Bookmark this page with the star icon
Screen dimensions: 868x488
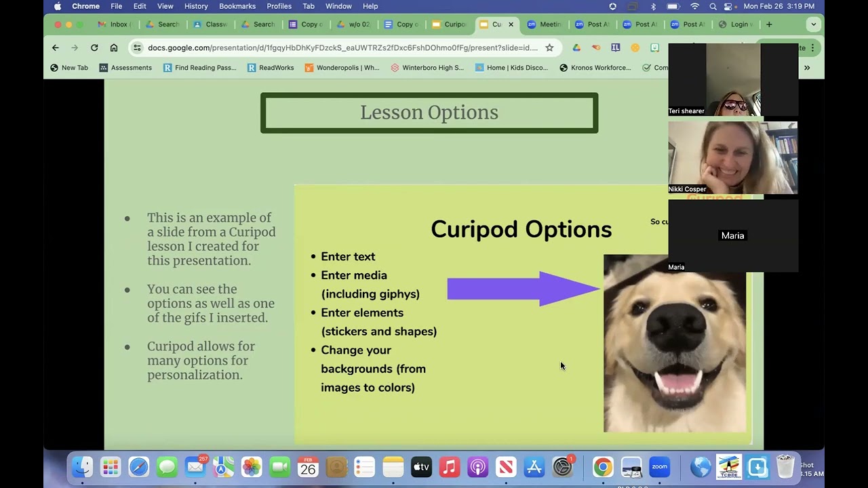click(x=549, y=47)
